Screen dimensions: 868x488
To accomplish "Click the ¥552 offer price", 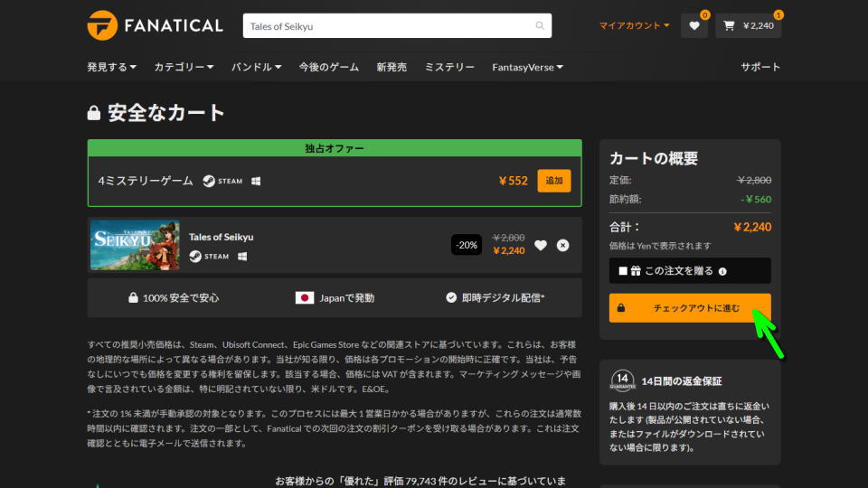I will click(x=514, y=181).
